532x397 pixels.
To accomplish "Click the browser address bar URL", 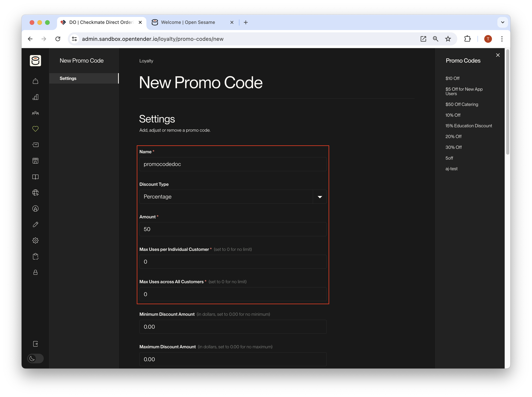I will coord(153,39).
